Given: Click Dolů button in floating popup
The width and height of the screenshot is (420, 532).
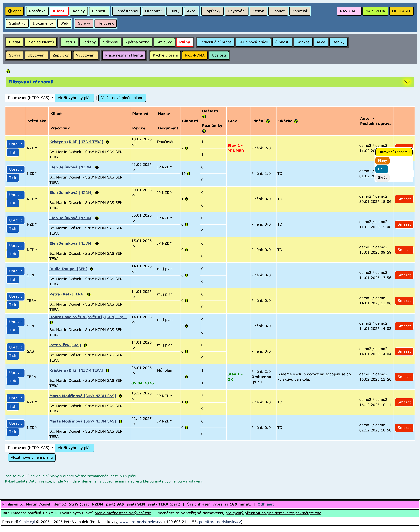Looking at the screenshot, I should (381, 169).
